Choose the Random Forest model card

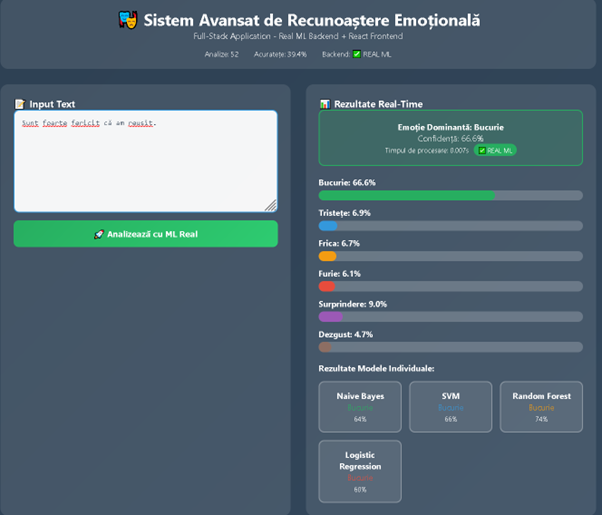click(541, 406)
